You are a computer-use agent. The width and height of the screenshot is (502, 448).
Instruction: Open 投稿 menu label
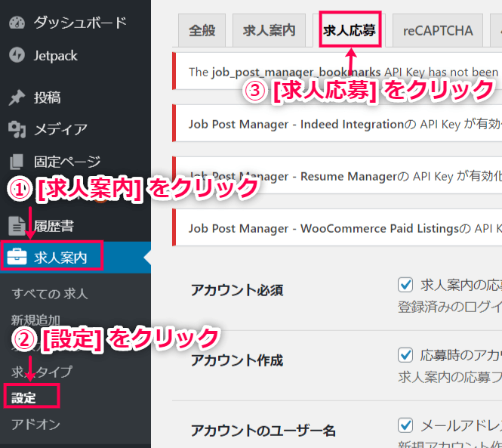tap(47, 97)
